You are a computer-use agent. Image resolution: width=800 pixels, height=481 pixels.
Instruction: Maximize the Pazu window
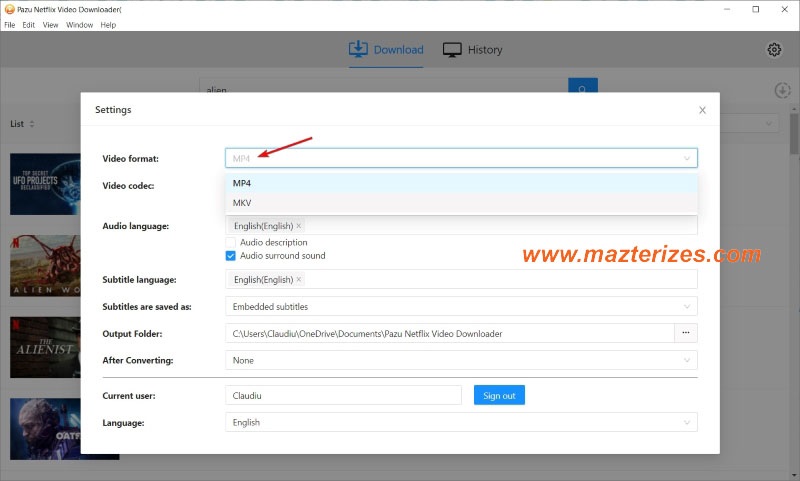(756, 9)
